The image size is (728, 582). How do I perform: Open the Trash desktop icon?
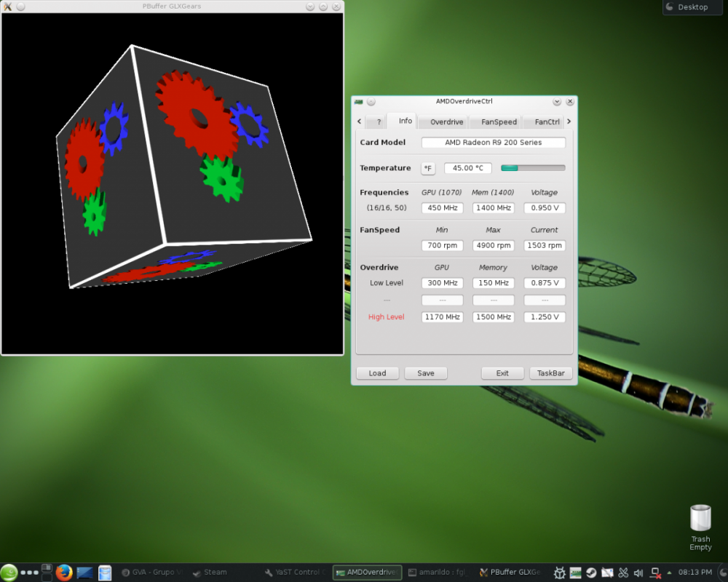point(700,518)
